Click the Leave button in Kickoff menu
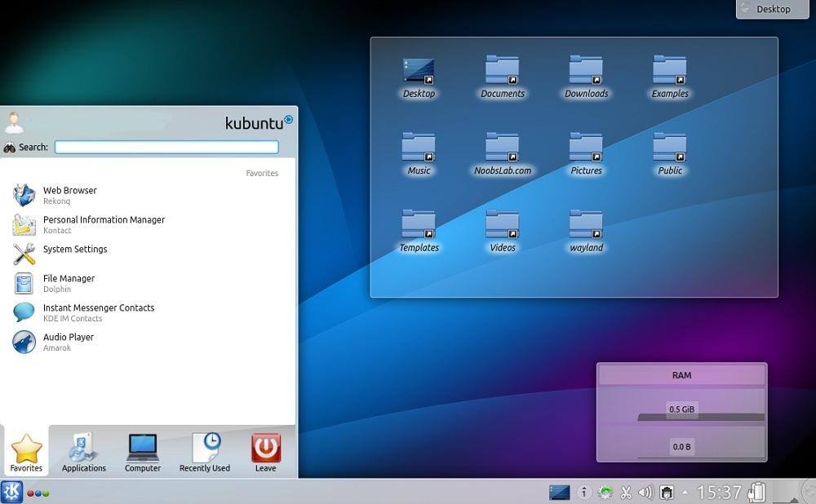 pos(265,451)
